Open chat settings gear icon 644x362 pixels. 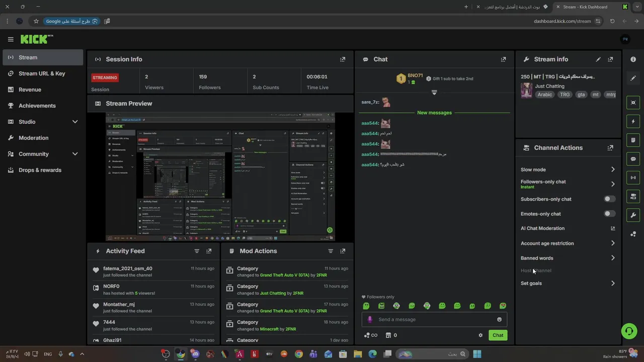[x=480, y=335]
